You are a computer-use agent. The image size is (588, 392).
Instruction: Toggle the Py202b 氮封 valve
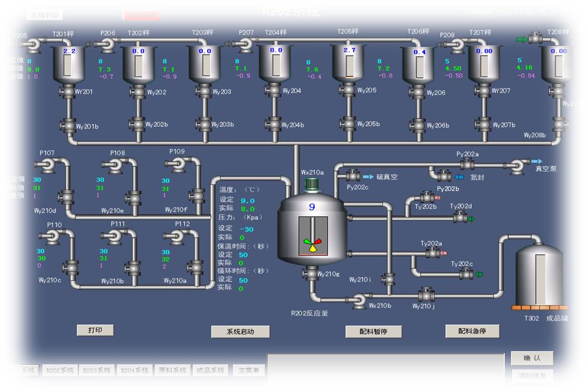(443, 176)
